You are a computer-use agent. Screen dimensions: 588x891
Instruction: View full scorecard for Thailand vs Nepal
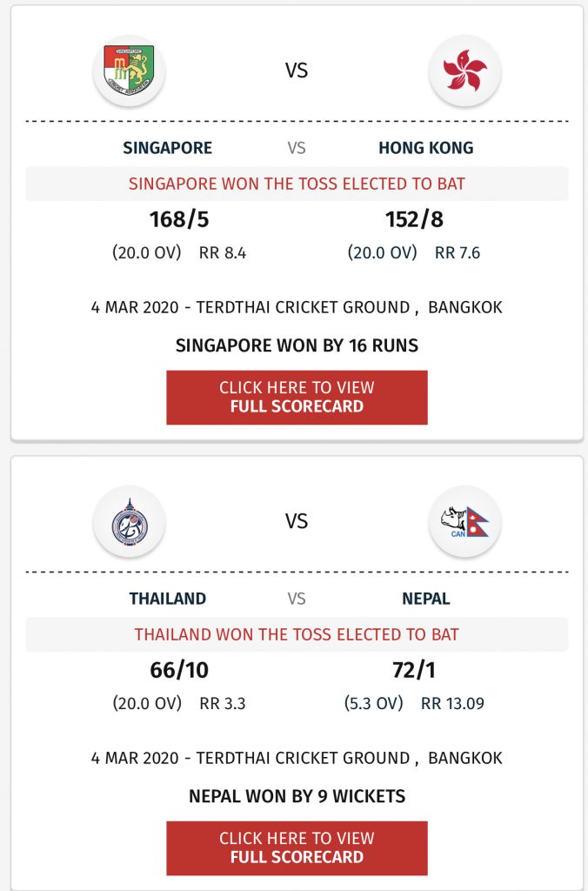coord(297,847)
